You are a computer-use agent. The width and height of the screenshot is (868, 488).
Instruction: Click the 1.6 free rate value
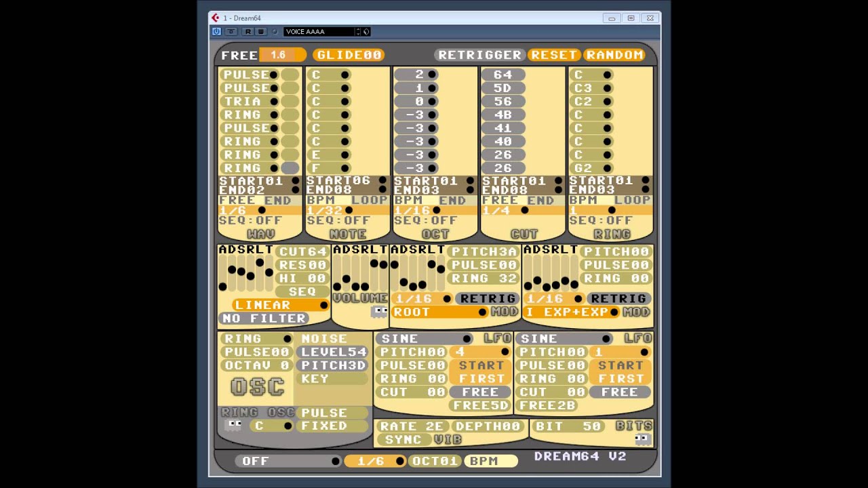point(282,55)
